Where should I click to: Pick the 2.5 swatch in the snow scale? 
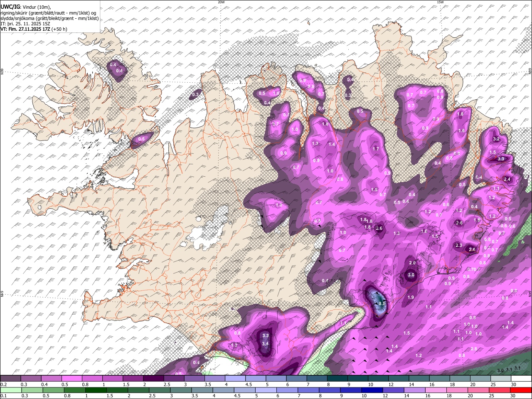point(174,379)
